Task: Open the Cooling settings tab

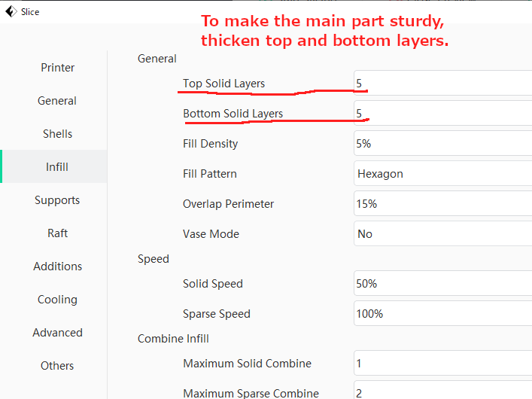Action: point(57,300)
